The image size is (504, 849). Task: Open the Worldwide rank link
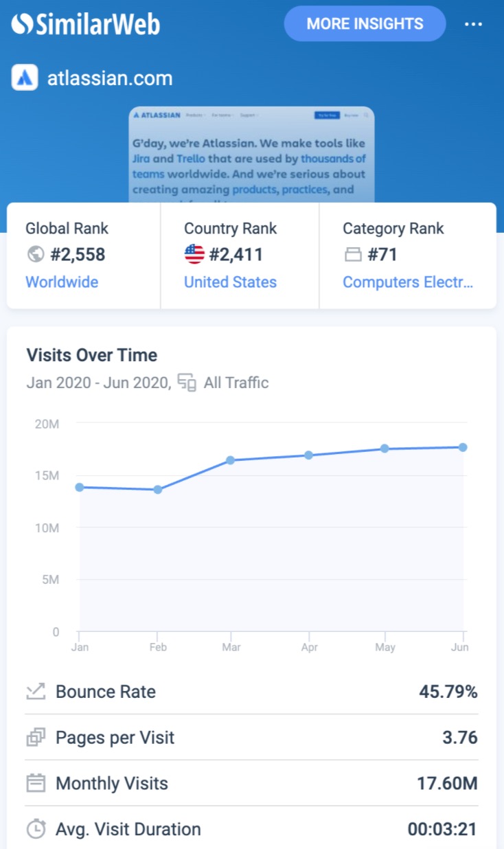point(62,282)
